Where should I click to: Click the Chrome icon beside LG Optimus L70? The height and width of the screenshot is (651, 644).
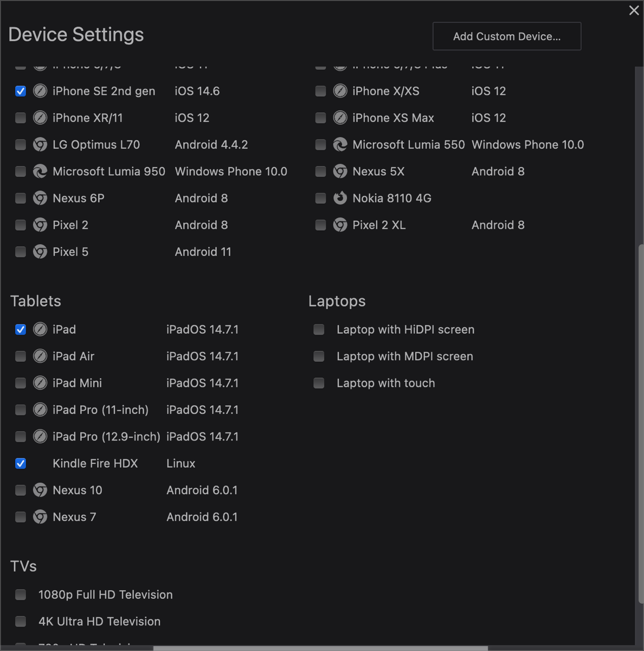pos(40,144)
